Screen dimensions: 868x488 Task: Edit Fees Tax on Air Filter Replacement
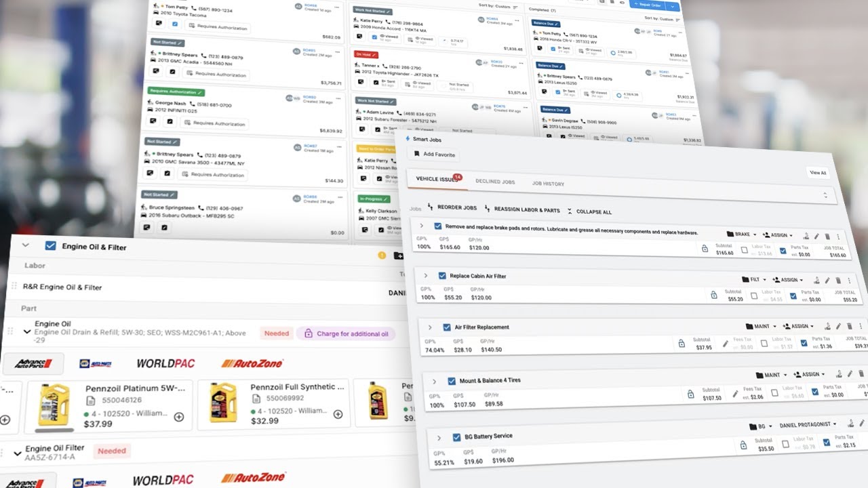click(726, 344)
